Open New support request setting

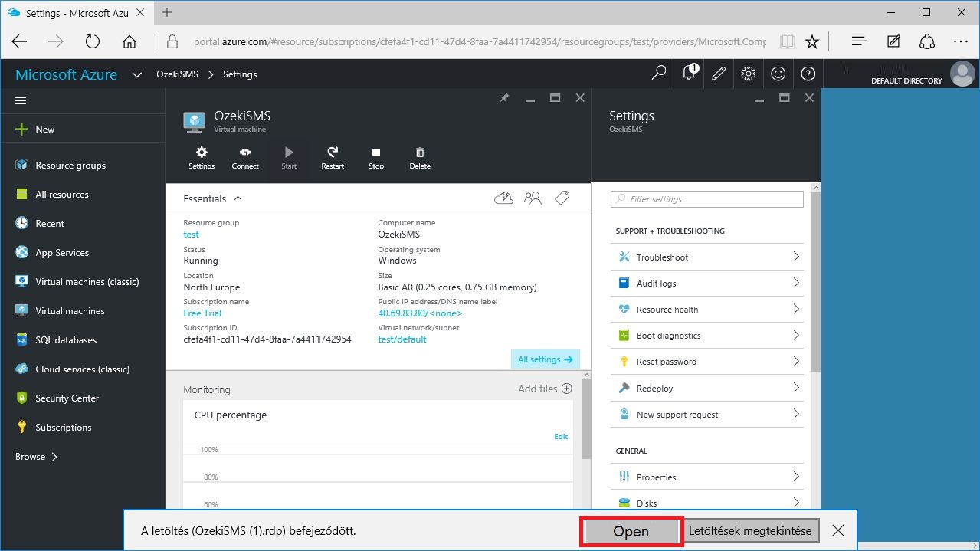point(706,415)
